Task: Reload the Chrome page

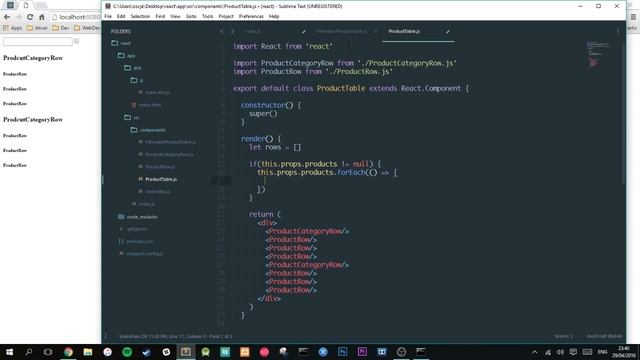Action: coord(30,17)
